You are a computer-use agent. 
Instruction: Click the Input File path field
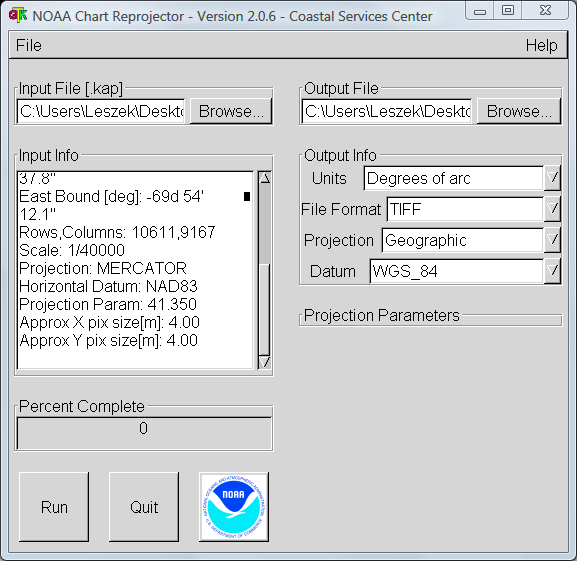click(101, 111)
